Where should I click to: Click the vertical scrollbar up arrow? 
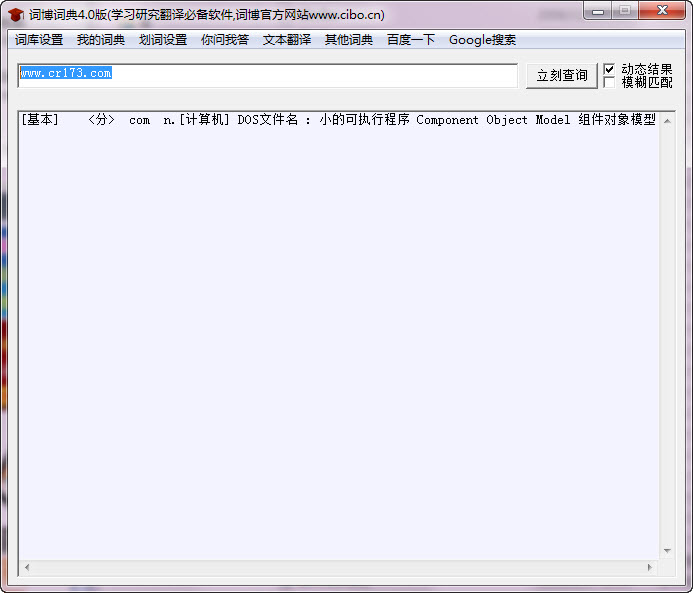pyautogui.click(x=667, y=121)
